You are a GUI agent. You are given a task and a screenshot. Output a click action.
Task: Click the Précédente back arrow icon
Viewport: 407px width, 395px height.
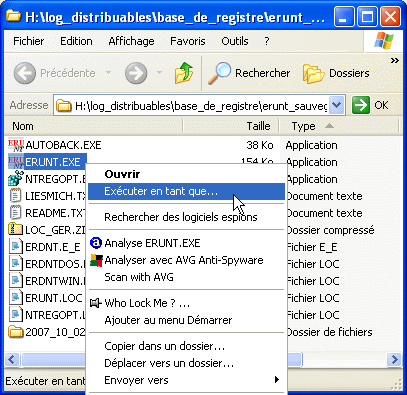click(24, 73)
